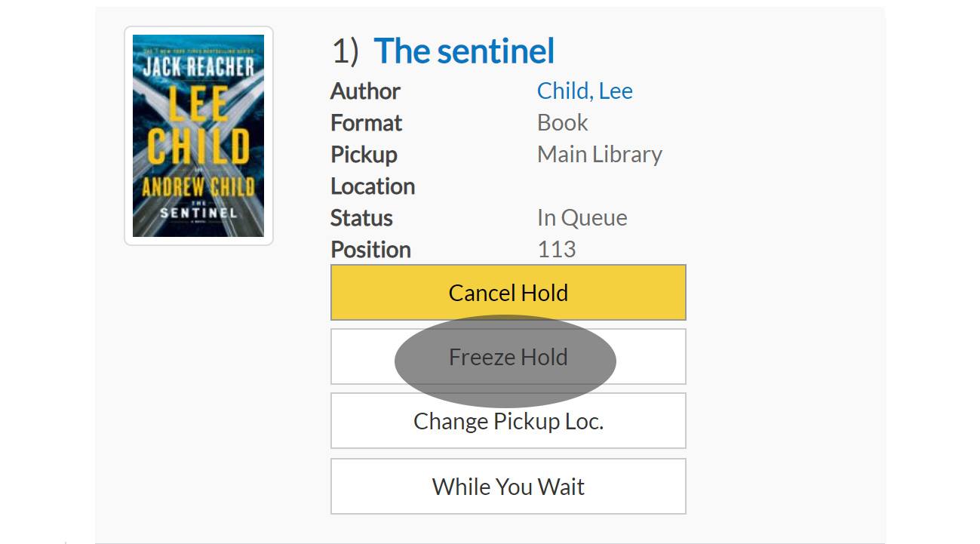This screenshot has height=544, width=980.
Task: Click the Author field label
Action: pyautogui.click(x=366, y=91)
